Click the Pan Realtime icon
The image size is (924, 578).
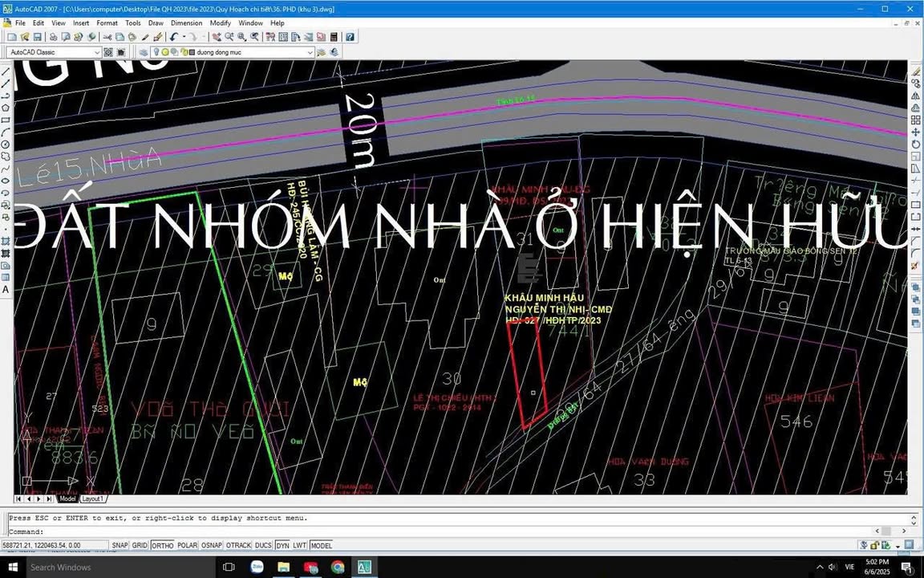pyautogui.click(x=217, y=37)
